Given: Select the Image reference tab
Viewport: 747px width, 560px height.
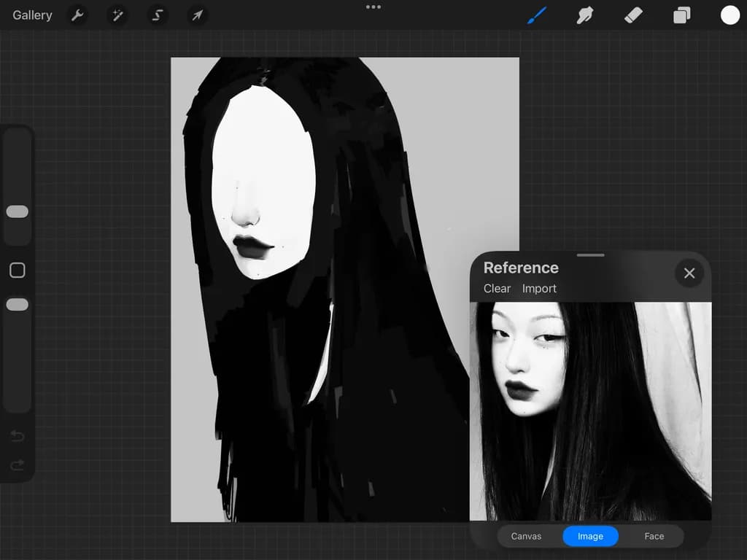Looking at the screenshot, I should click(590, 536).
